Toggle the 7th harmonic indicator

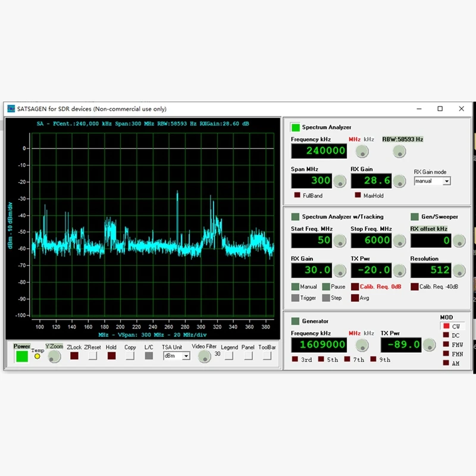[x=347, y=359]
